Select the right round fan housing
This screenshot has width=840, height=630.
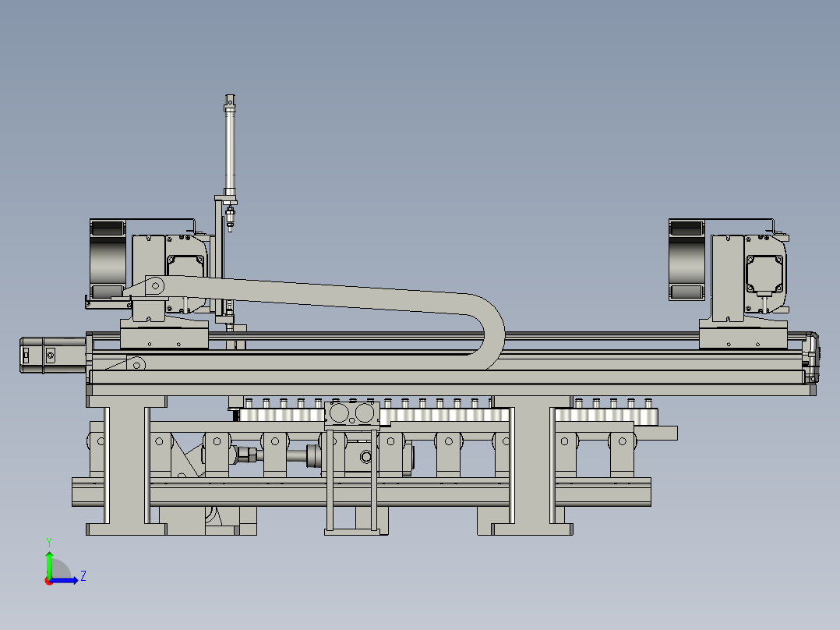click(x=687, y=260)
